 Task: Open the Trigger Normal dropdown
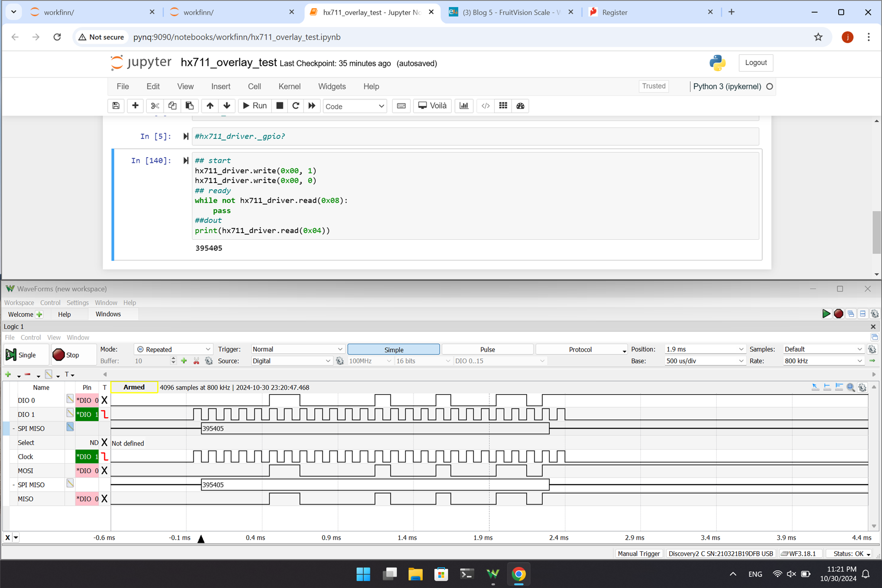[297, 349]
